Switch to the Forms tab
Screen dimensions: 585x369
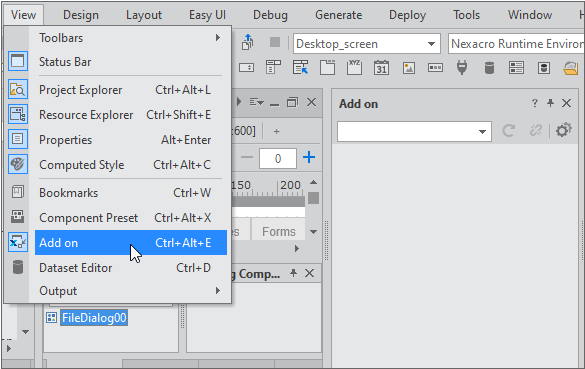[278, 231]
